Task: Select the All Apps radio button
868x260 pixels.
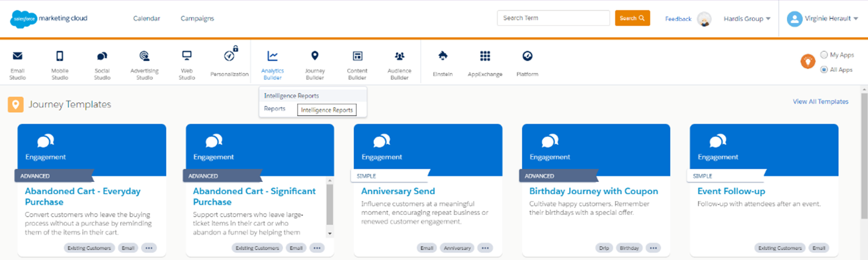Action: (824, 69)
